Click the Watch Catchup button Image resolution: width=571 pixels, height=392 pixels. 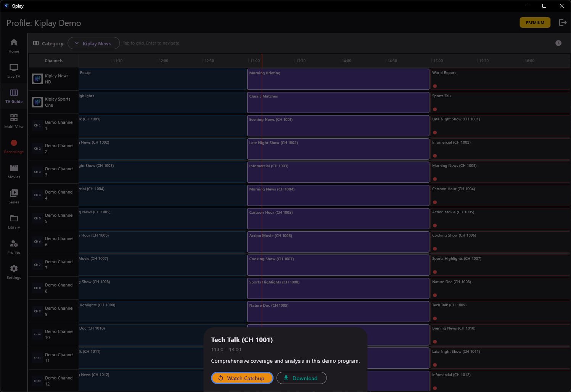(242, 378)
